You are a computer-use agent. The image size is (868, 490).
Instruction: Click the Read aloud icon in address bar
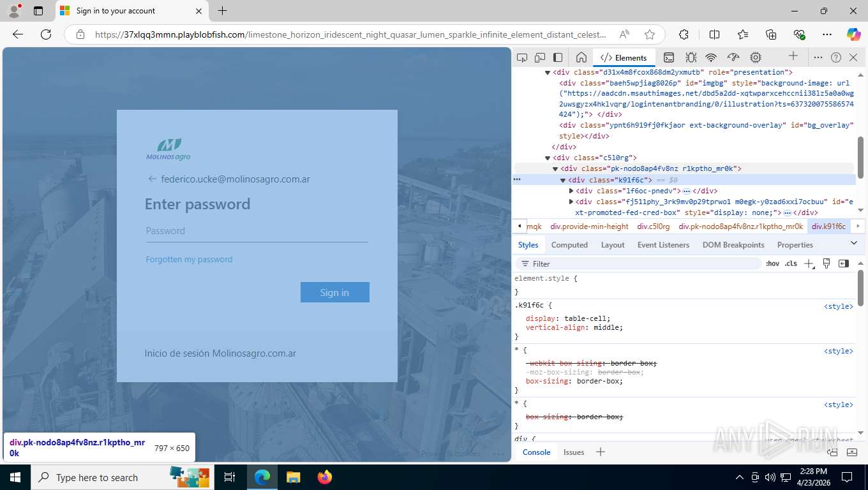(x=624, y=34)
